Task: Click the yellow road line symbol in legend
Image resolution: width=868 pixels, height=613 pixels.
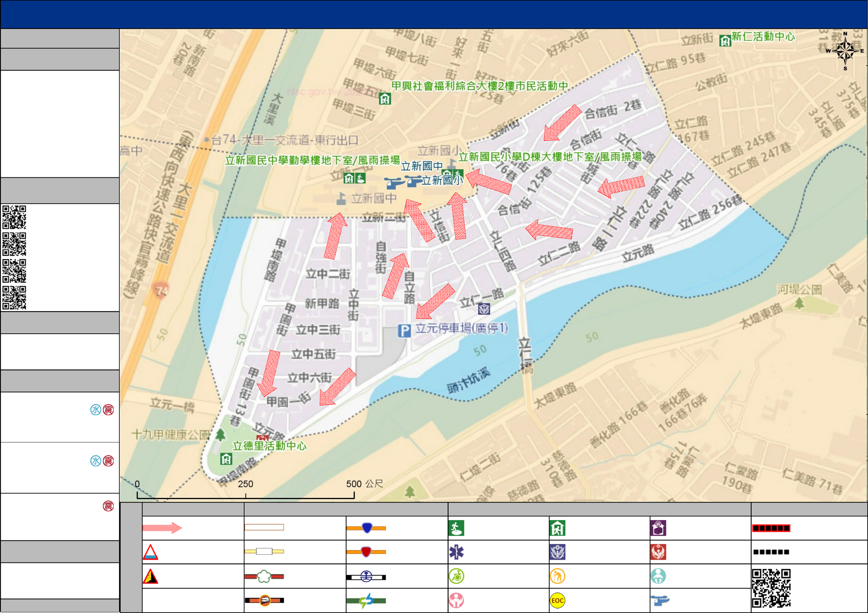Action: 264,551
